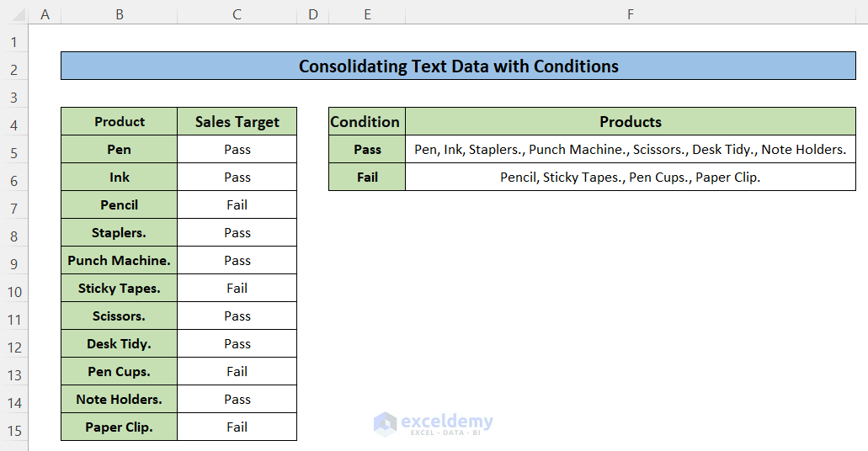Click the Ink product cell
The height and width of the screenshot is (451, 868).
(119, 177)
